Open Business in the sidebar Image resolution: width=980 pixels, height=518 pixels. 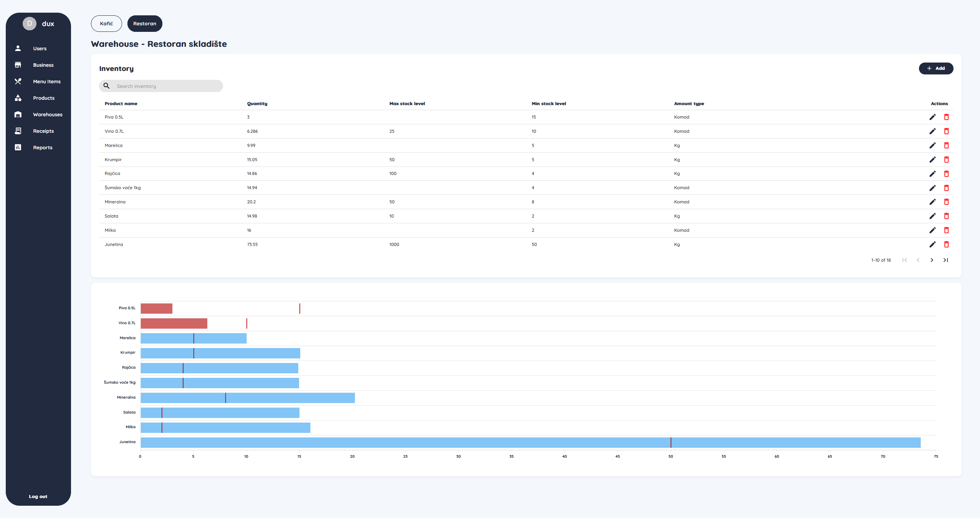(43, 65)
